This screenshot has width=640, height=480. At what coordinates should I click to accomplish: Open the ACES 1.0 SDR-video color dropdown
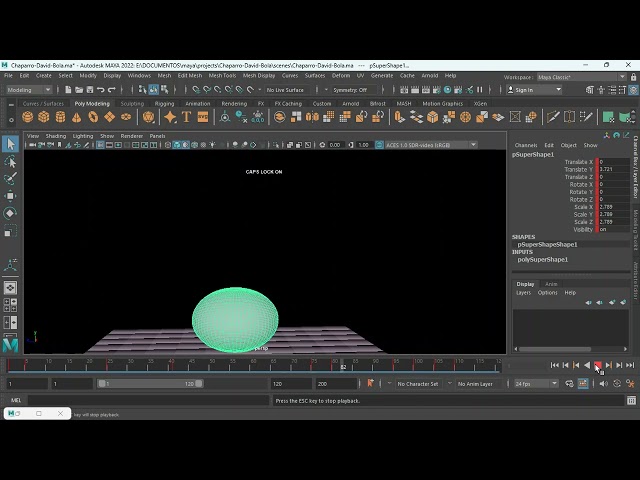pos(431,145)
